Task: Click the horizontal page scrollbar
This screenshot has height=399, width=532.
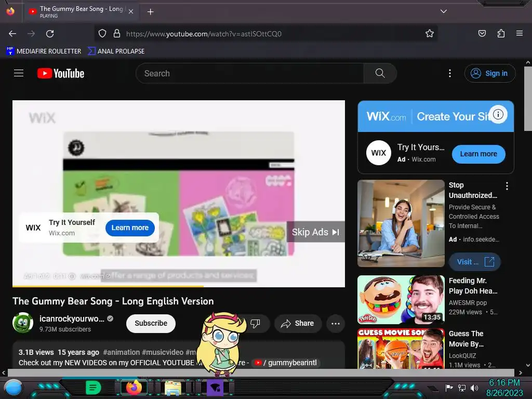Action: 261,373
